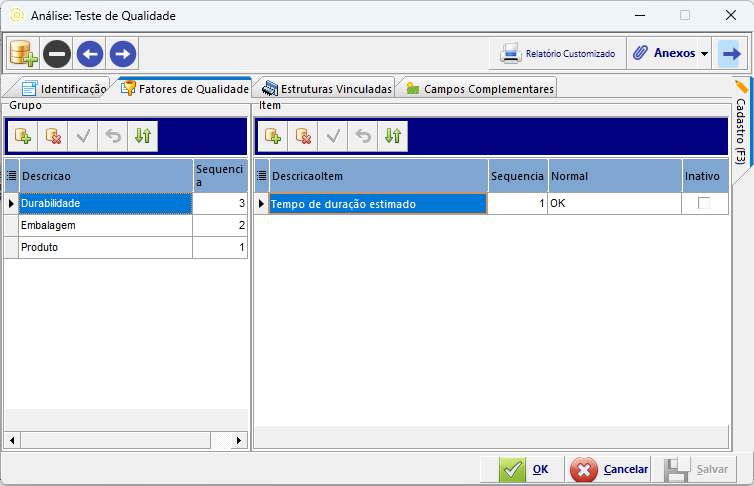754x486 pixels.
Task: Go to next record with right arrow
Action: click(x=123, y=53)
